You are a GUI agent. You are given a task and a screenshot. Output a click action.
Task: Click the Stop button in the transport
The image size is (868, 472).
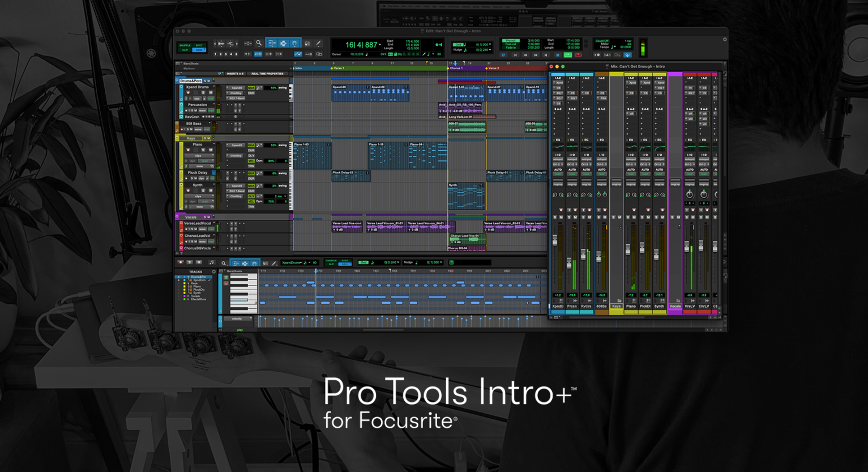click(x=558, y=55)
